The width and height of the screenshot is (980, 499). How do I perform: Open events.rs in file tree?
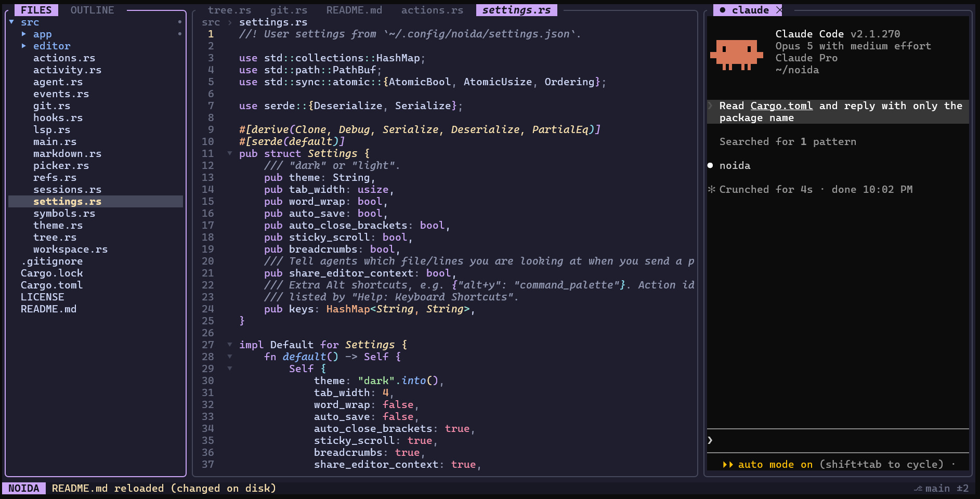[61, 94]
